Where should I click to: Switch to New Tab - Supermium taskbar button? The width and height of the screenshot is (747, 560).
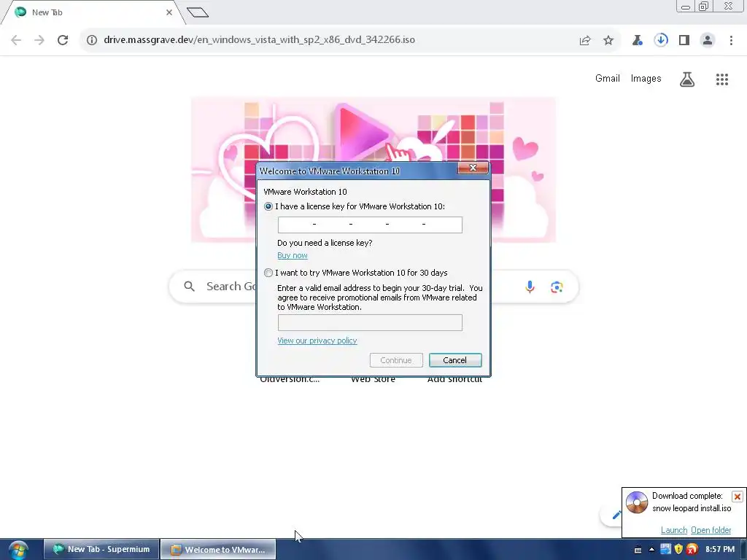[x=101, y=550]
